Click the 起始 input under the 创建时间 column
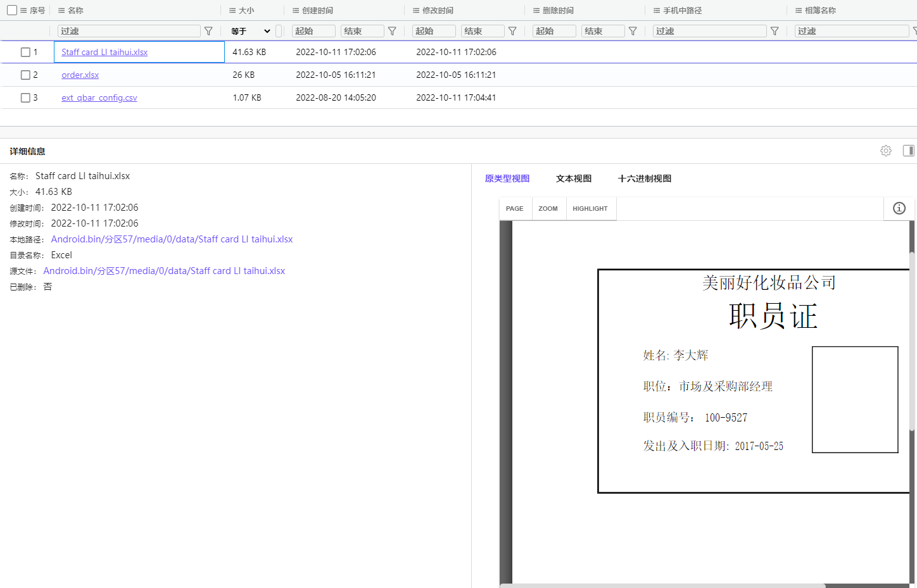The width and height of the screenshot is (917, 588). [x=313, y=30]
